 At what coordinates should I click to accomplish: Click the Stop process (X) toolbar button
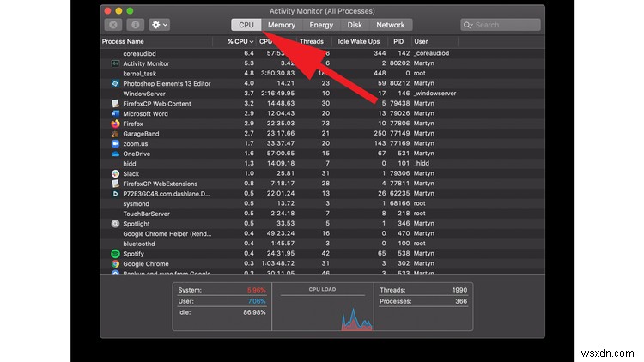click(x=113, y=25)
